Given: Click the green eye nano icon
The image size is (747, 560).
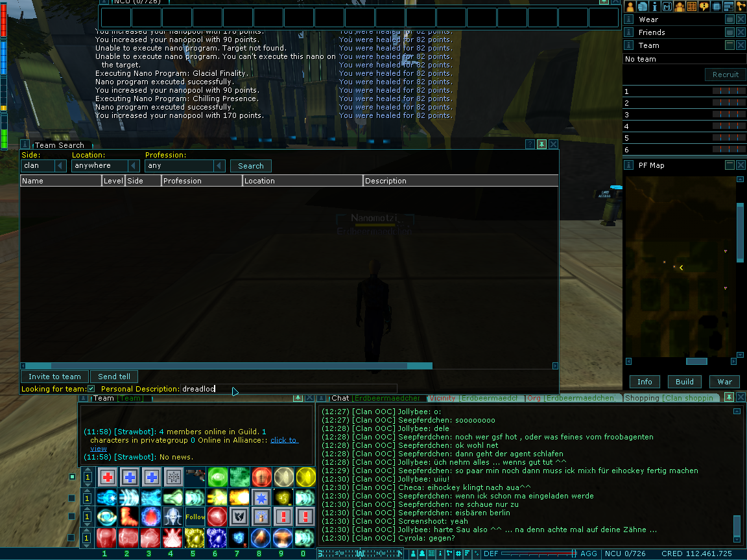Looking at the screenshot, I should [x=218, y=476].
